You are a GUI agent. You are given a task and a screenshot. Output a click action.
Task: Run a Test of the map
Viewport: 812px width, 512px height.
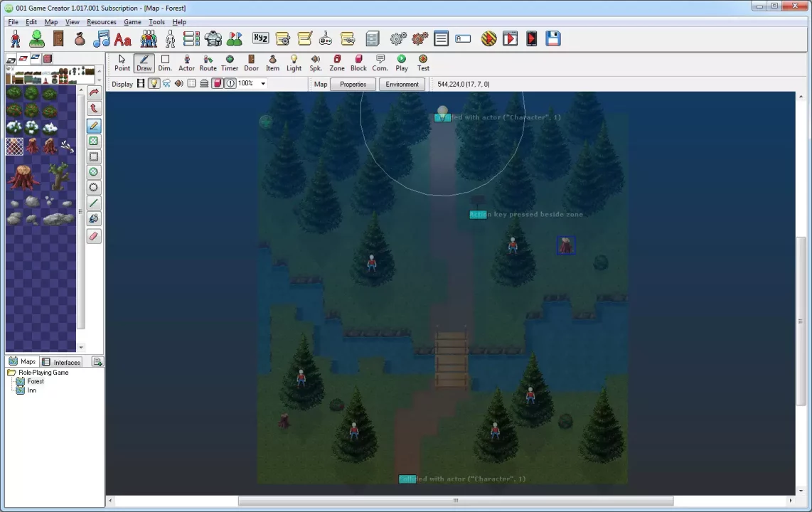point(423,63)
